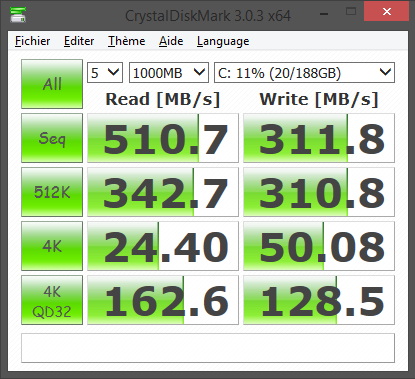415x379 pixels.
Task: Open the Fichier menu
Action: click(x=32, y=41)
